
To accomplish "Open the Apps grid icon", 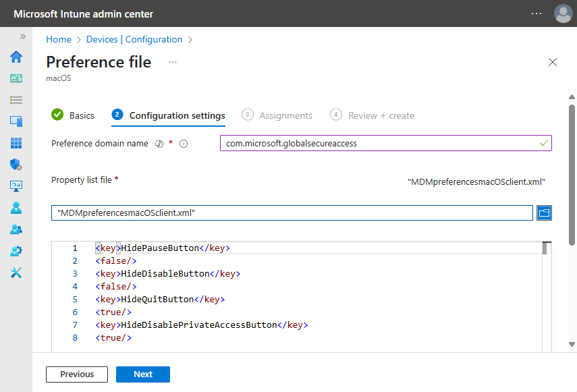I will point(16,142).
